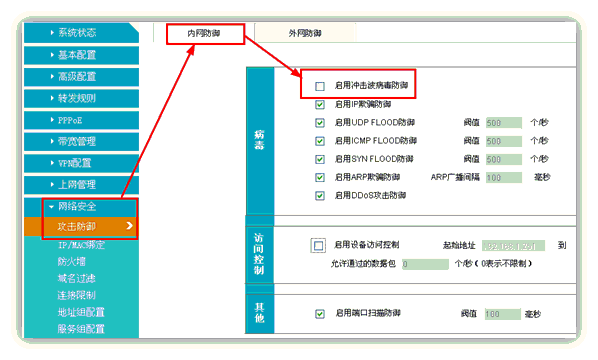This screenshot has height=360, width=598.
Task: Collapse the 网络安全 section
Action: 81,207
